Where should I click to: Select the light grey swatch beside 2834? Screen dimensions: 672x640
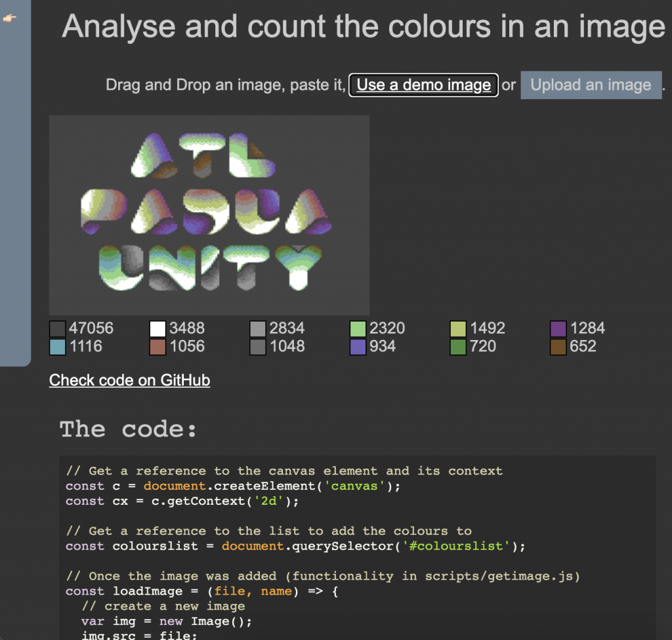pyautogui.click(x=257, y=329)
